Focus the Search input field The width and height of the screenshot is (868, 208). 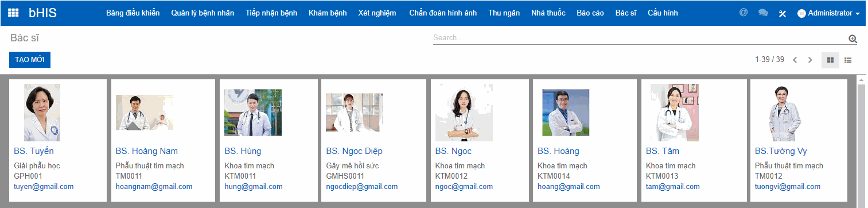tap(640, 38)
